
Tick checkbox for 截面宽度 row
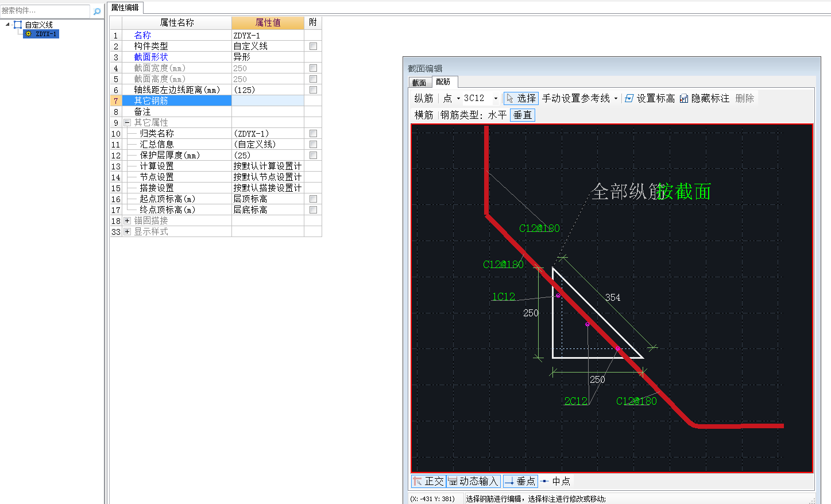313,68
